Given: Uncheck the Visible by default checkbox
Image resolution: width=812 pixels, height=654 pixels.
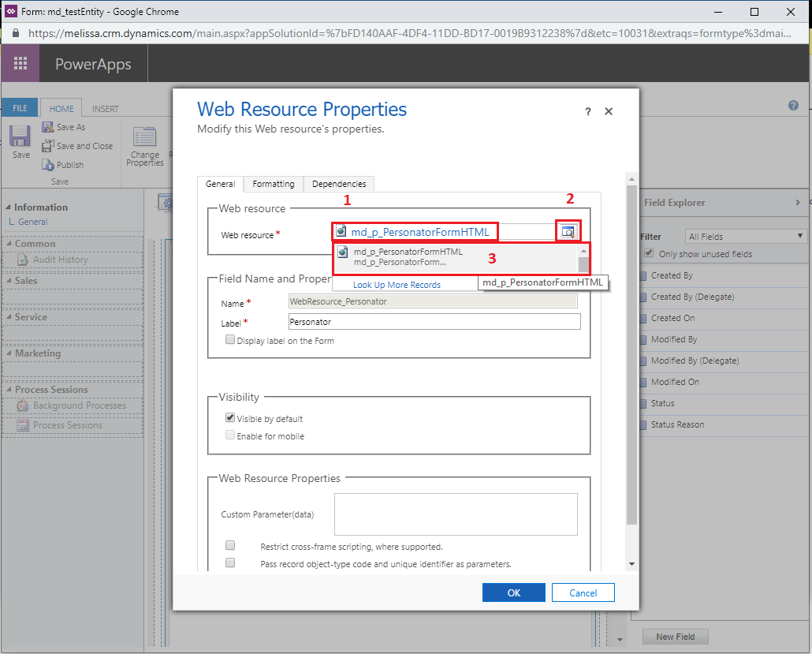Looking at the screenshot, I should click(230, 417).
